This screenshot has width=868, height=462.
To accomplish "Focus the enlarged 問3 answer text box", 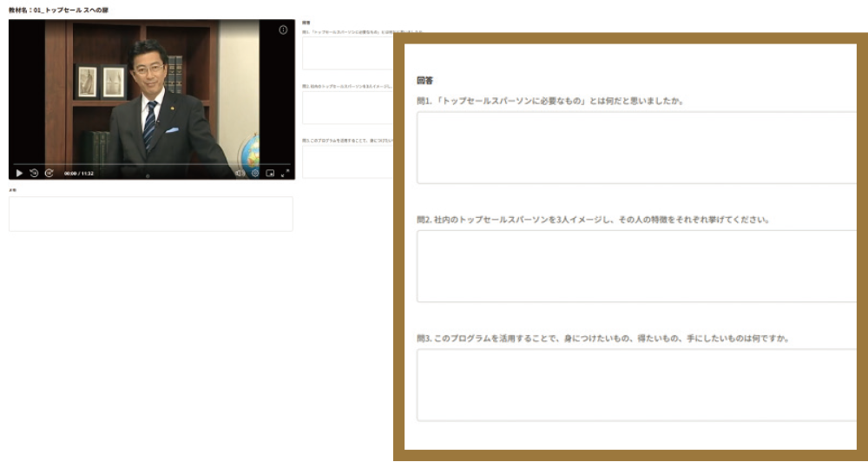I will click(636, 385).
